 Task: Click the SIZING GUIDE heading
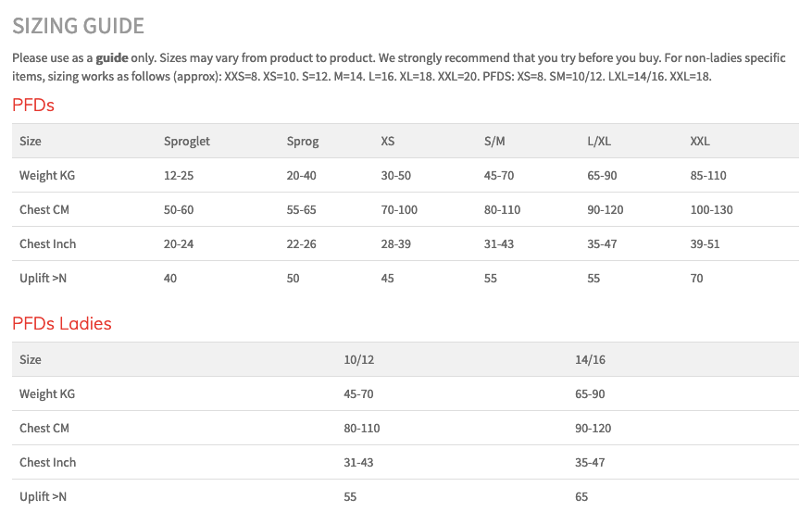[x=78, y=26]
